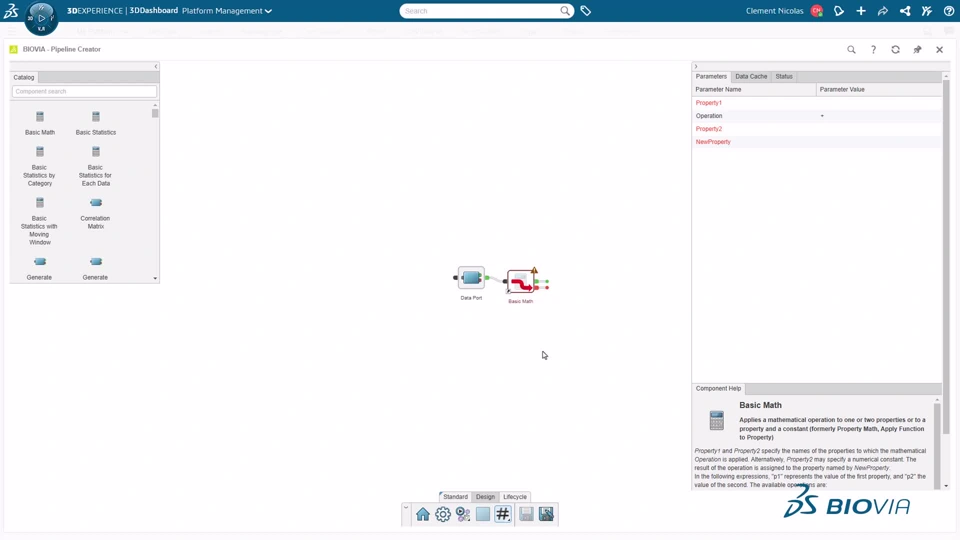Viewport: 960px width, 540px height.
Task: Select Basic Statistics by Category component
Action: coord(40,166)
